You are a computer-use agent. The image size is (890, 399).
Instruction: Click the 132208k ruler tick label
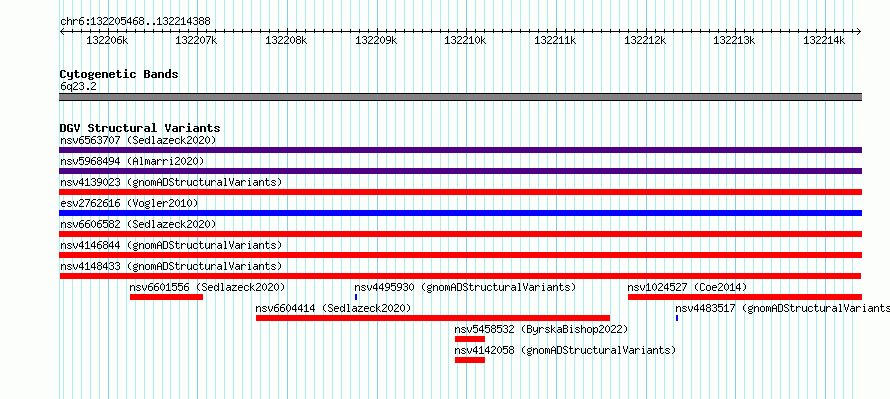[287, 40]
